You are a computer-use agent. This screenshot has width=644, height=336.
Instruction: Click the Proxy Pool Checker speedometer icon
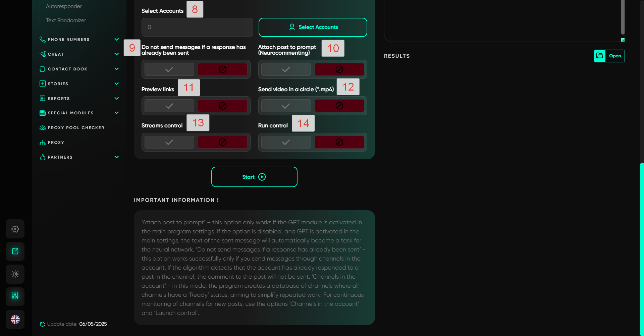[x=43, y=128]
